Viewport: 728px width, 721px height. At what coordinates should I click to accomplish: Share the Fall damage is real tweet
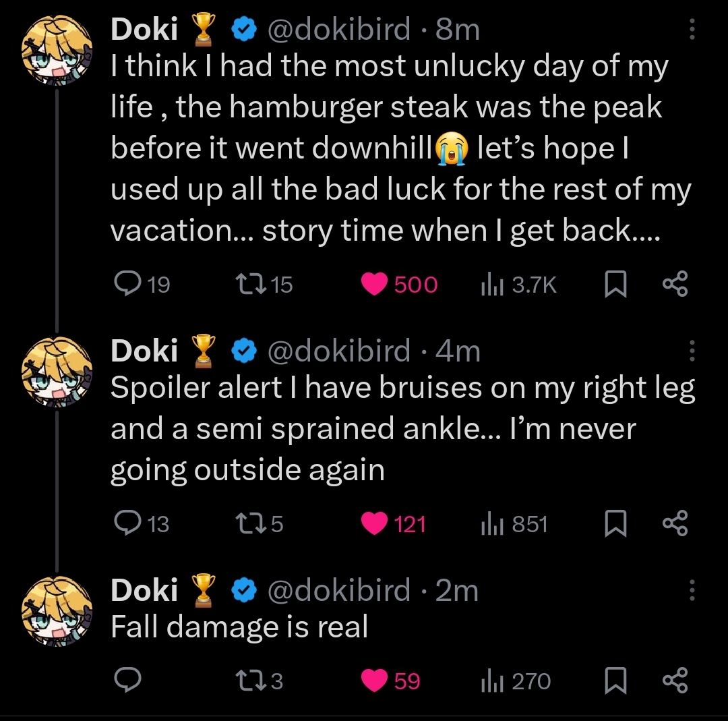[x=674, y=681]
